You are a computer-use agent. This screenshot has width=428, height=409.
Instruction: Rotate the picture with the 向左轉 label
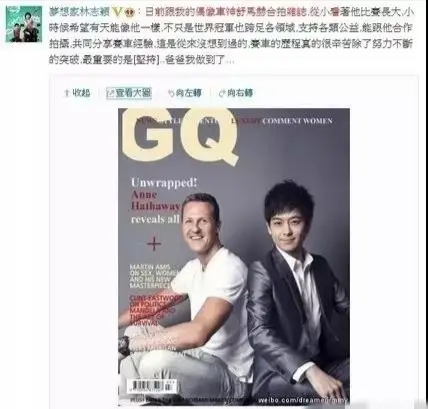click(x=188, y=93)
